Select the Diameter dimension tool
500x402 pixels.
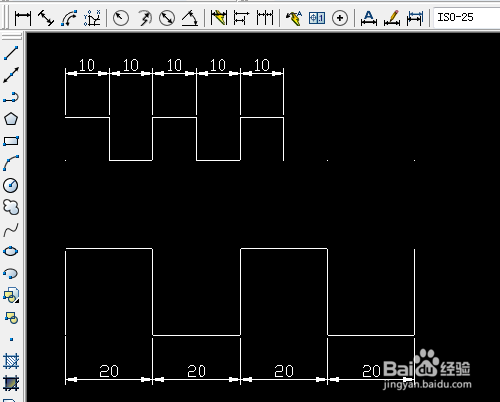[x=167, y=18]
